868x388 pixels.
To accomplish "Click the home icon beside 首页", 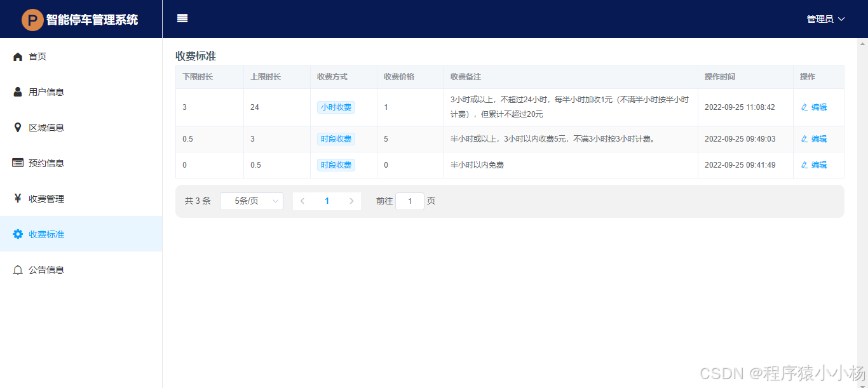I will click(x=18, y=57).
